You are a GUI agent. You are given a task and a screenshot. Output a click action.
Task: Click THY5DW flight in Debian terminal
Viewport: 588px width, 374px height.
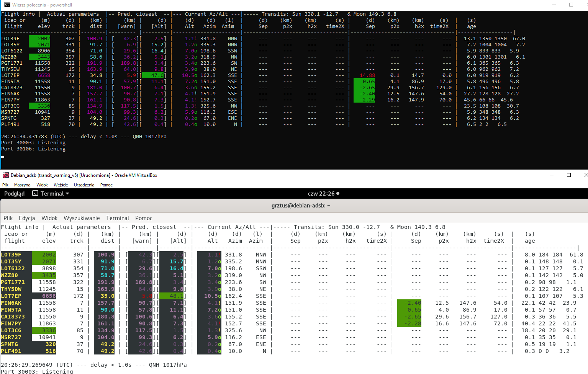[11, 289]
